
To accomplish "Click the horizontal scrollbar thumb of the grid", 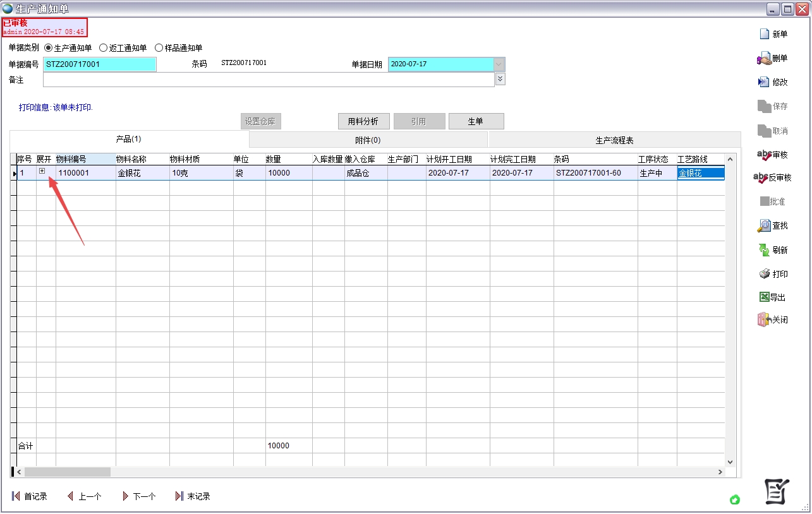I will tap(67, 472).
